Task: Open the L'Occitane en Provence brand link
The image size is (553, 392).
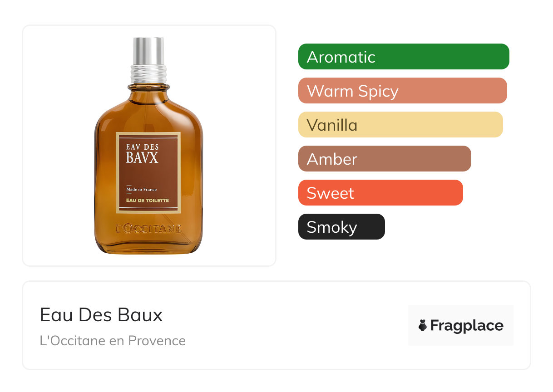Action: coord(113,341)
